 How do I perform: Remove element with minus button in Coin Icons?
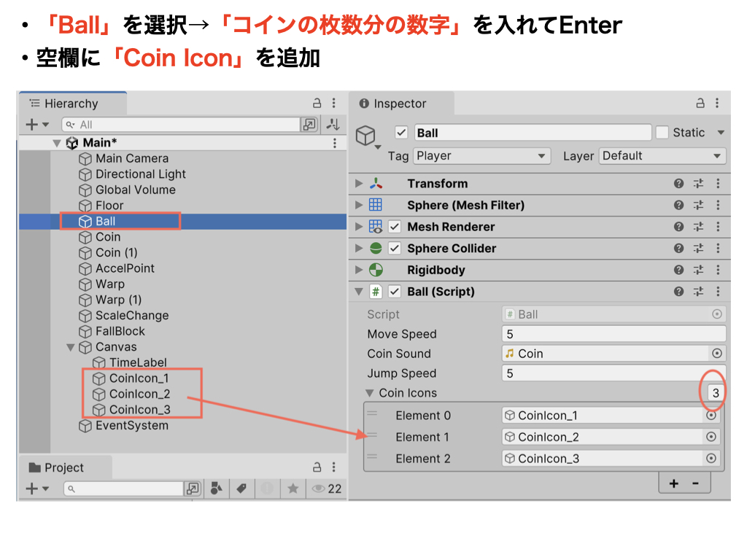695,483
